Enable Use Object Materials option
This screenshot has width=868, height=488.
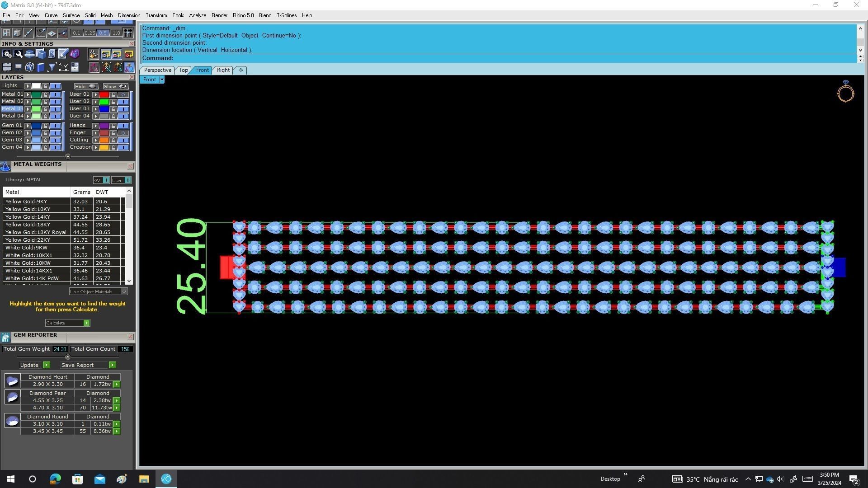pyautogui.click(x=124, y=291)
